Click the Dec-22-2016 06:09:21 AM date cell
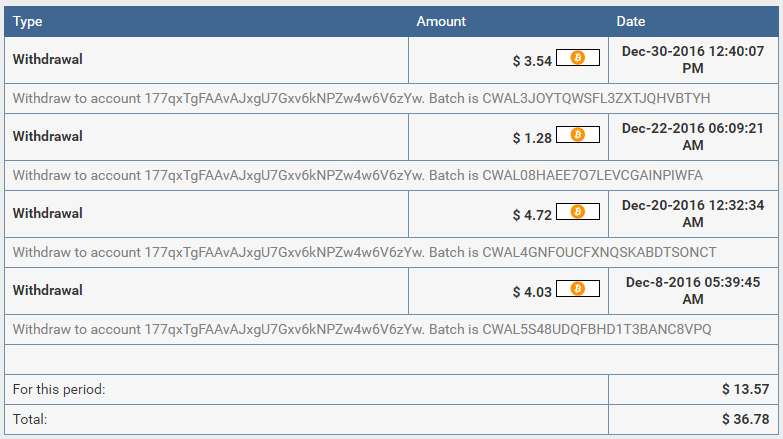Image resolution: width=783 pixels, height=439 pixels. pyautogui.click(x=693, y=136)
